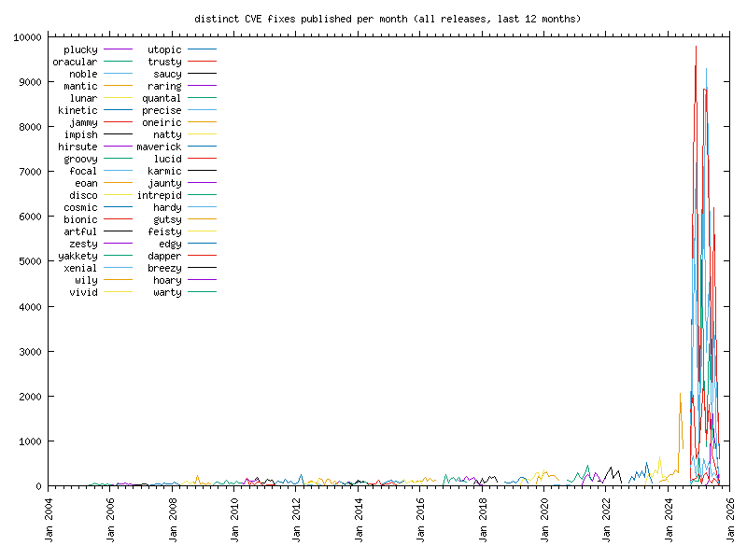The image size is (747, 560).
Task: Select the 'focal' legend entry
Action: coord(83,171)
